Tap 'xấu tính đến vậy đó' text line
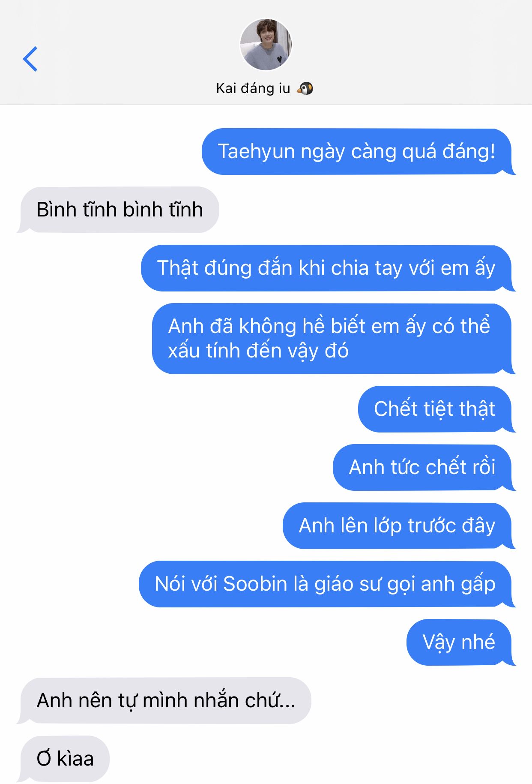The image size is (532, 784). click(x=258, y=351)
